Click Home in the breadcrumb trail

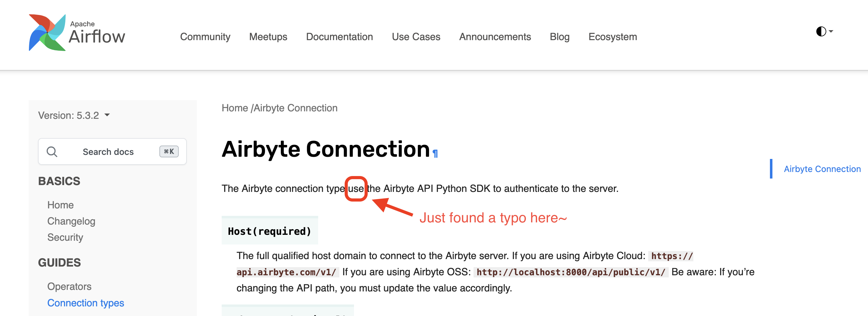pos(235,108)
